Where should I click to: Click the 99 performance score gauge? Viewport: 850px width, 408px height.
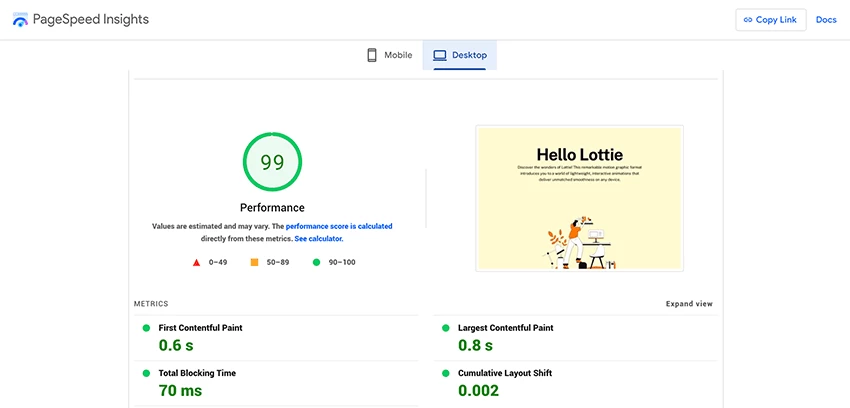[x=272, y=162]
